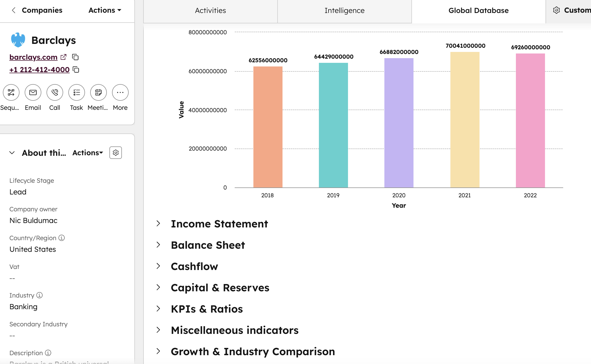This screenshot has width=591, height=364.
Task: Expand the Balance Sheet section
Action: coord(158,245)
